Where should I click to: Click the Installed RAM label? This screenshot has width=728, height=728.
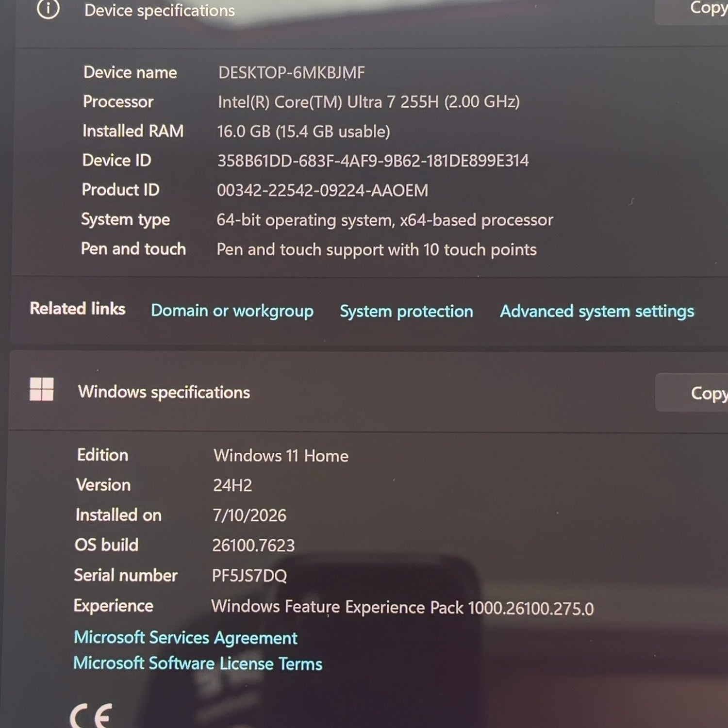point(133,131)
